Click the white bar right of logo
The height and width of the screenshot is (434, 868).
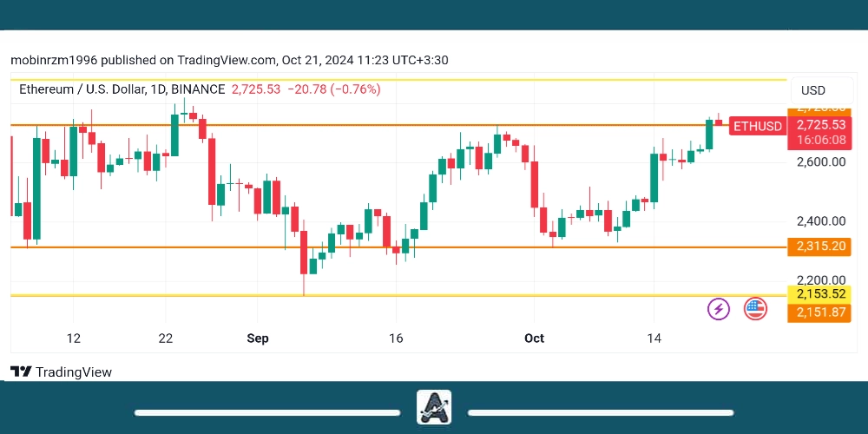point(601,412)
